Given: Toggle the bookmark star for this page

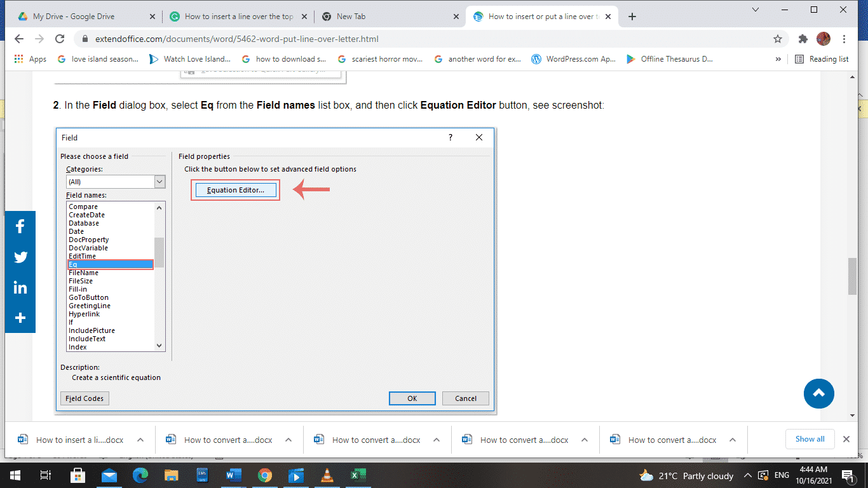Looking at the screenshot, I should (x=776, y=39).
